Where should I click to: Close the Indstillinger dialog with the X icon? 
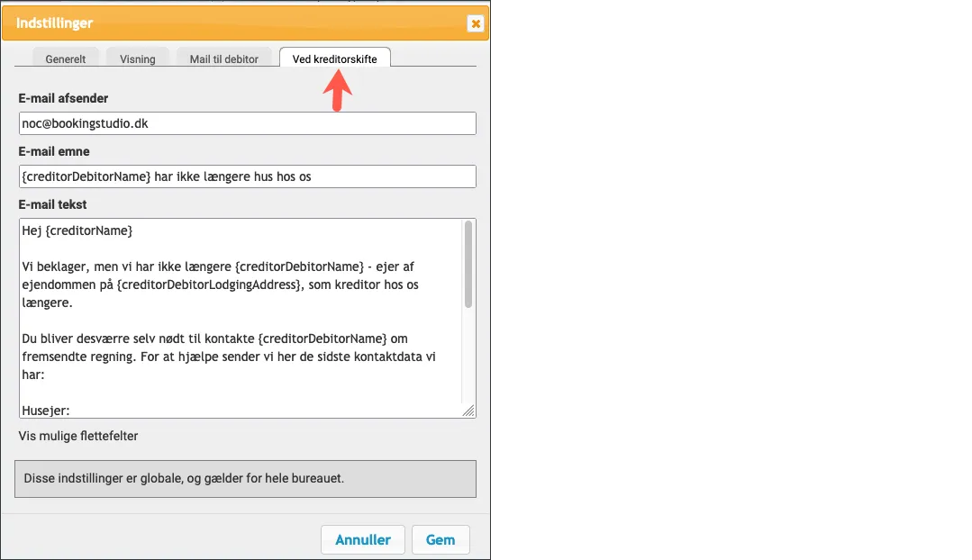coord(475,23)
